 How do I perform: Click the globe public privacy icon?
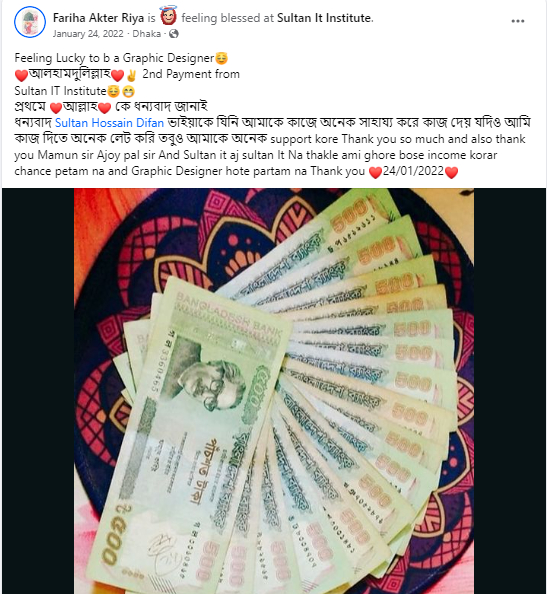pyautogui.click(x=173, y=34)
